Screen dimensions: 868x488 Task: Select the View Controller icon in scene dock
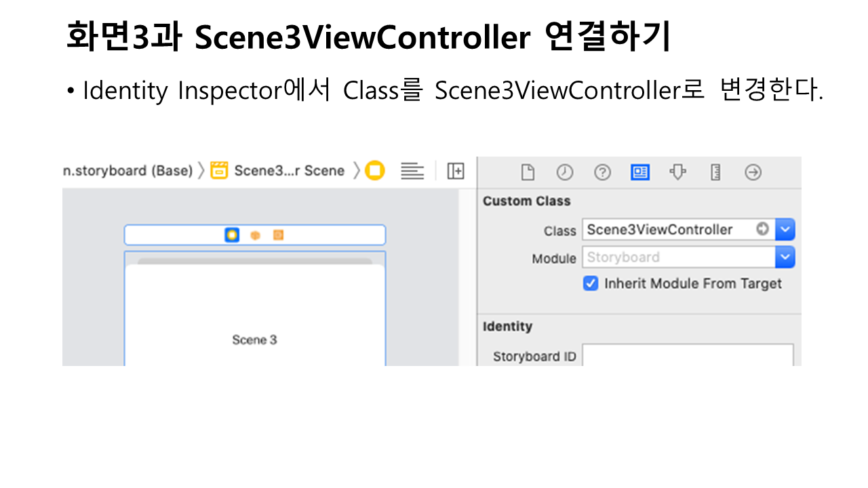pos(232,235)
